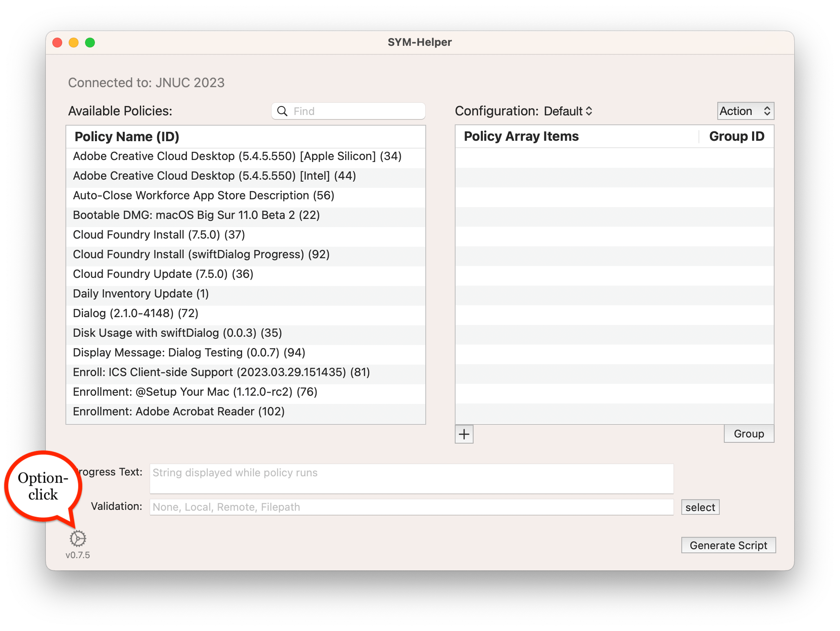
Task: Open the Action dropdown menu
Action: tap(745, 111)
